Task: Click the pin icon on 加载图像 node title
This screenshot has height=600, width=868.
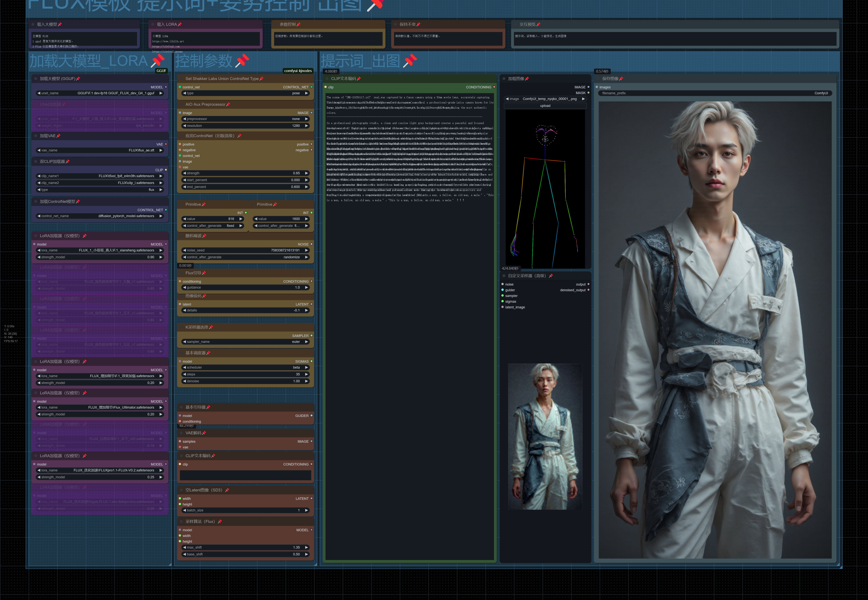Action: 527,78
